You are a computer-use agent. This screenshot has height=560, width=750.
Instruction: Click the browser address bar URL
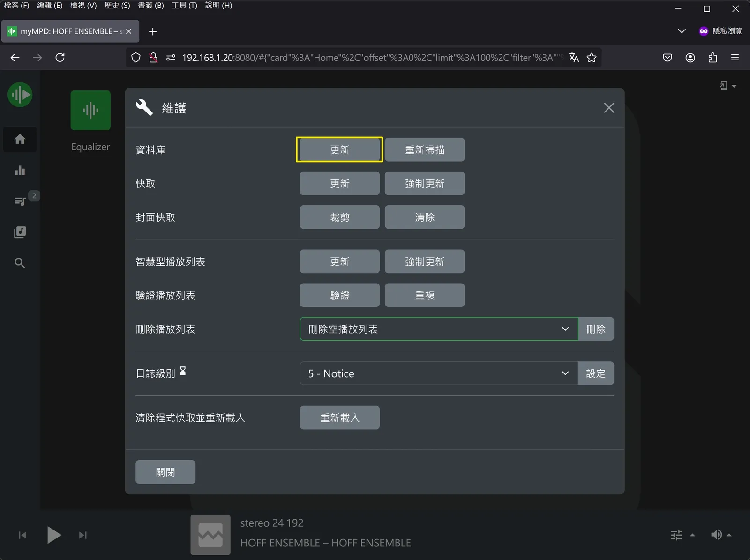pyautogui.click(x=372, y=58)
